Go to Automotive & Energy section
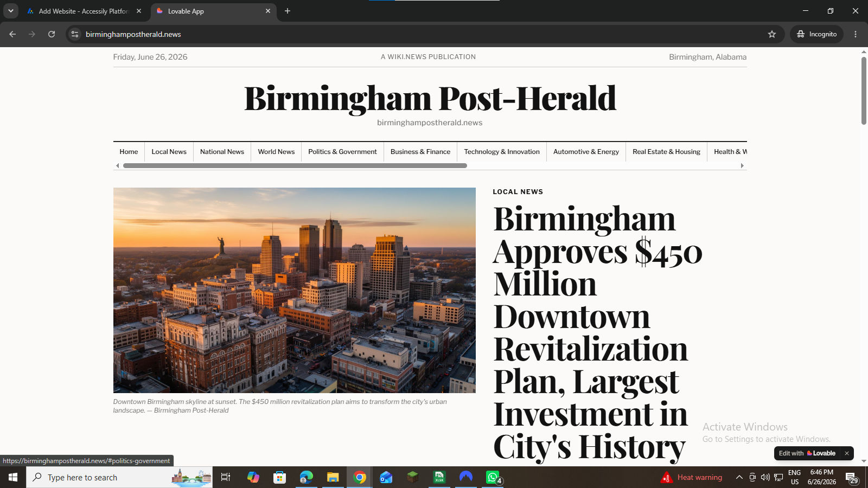868x488 pixels. point(586,152)
